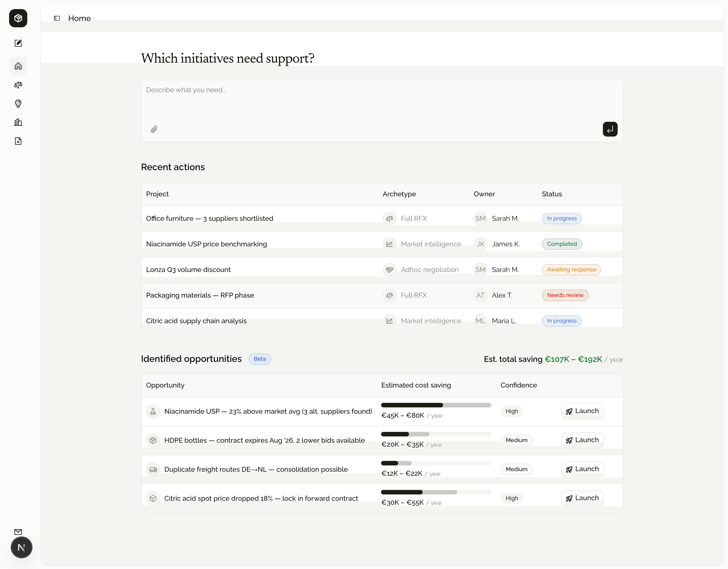
Task: Click the Confidence column header
Action: (x=519, y=385)
